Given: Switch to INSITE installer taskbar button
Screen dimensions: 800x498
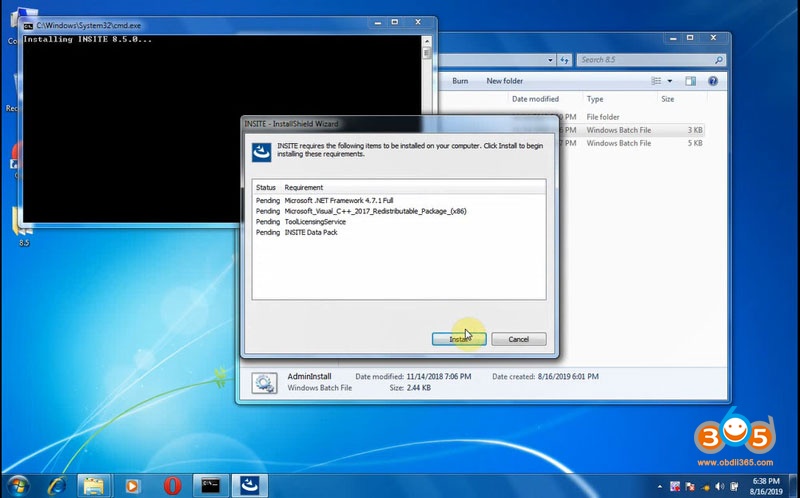Looking at the screenshot, I should pyautogui.click(x=250, y=485).
